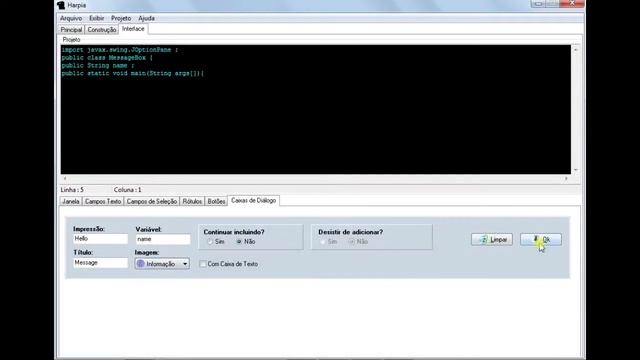Click the horizontal scrollbar's left arrow
640x360 pixels.
64,179
